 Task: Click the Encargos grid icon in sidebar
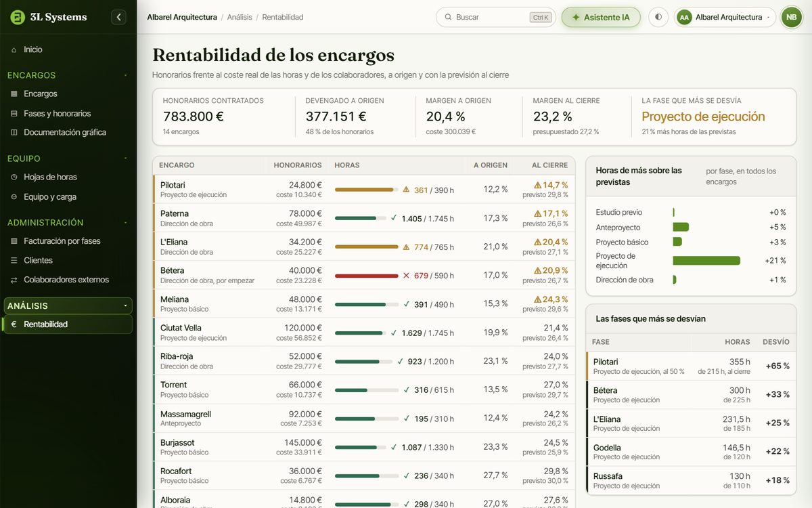(14, 94)
